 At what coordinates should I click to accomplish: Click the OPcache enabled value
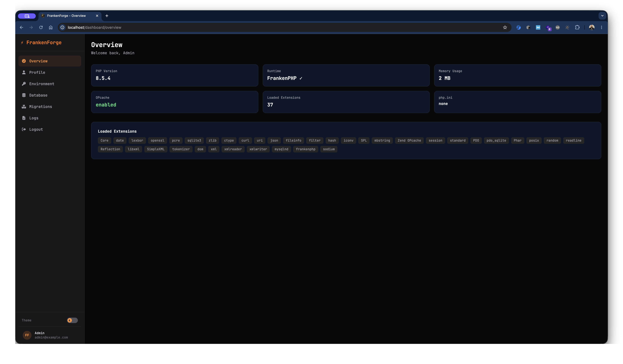106,105
